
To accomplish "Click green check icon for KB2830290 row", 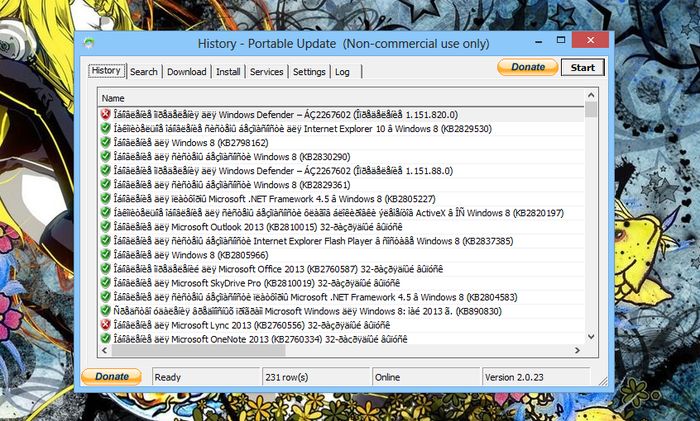I will (105, 156).
